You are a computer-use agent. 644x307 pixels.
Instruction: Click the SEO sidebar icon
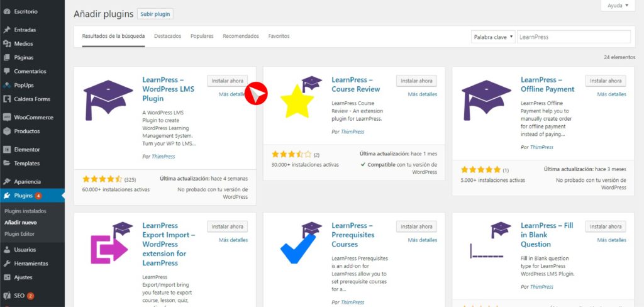[6, 296]
